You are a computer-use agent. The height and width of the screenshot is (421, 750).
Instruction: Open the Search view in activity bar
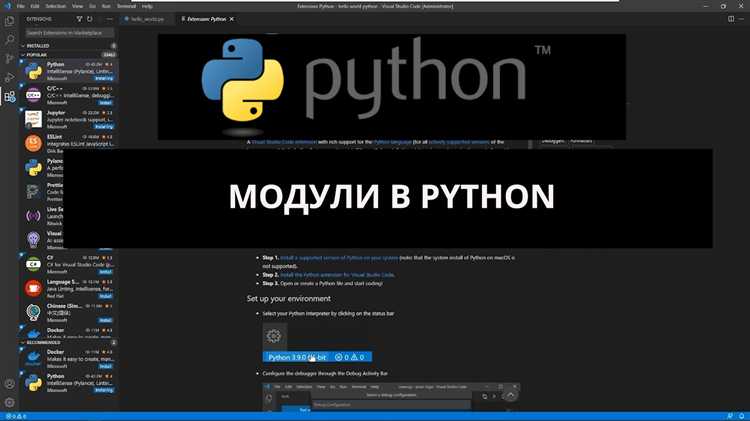coord(10,40)
